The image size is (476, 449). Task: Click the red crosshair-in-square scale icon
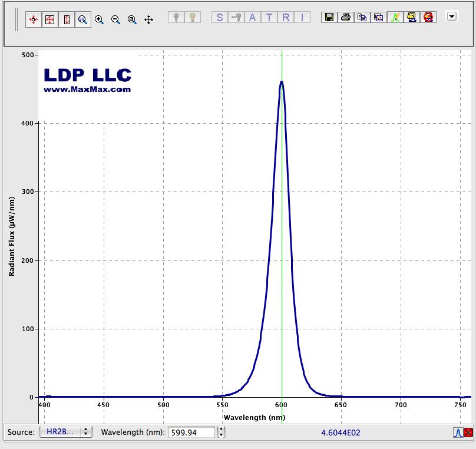[x=50, y=19]
